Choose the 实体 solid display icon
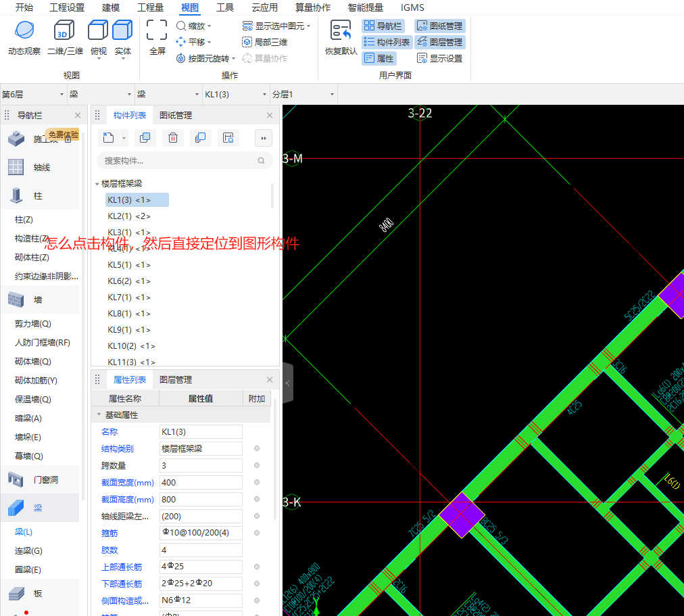 pos(122,30)
